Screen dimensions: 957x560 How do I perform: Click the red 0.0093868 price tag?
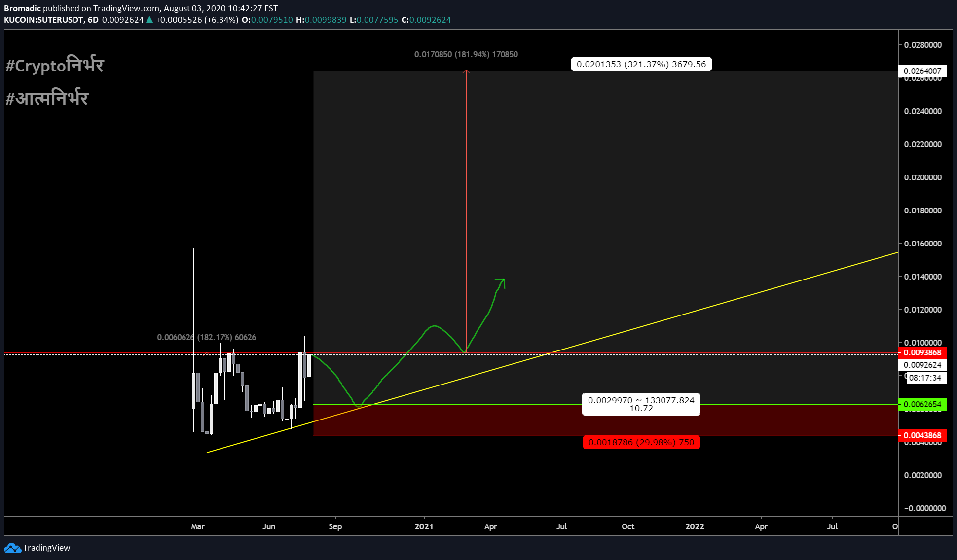(922, 352)
